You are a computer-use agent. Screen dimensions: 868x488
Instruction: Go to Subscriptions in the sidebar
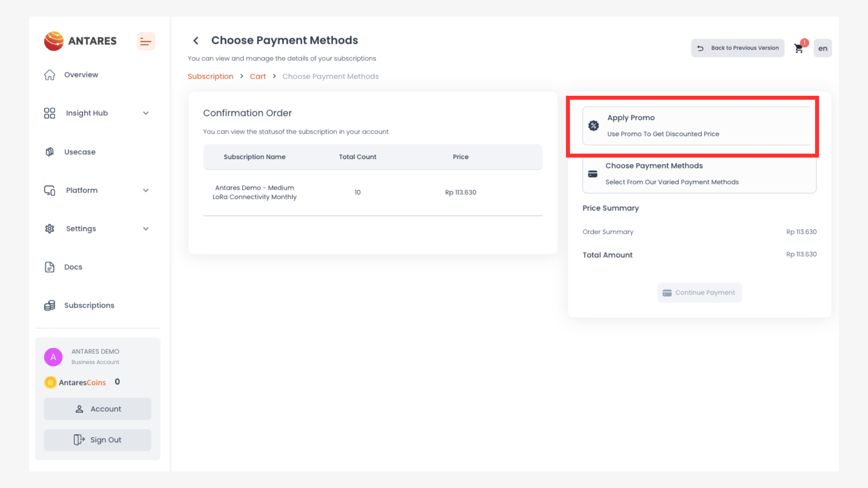[x=89, y=305]
